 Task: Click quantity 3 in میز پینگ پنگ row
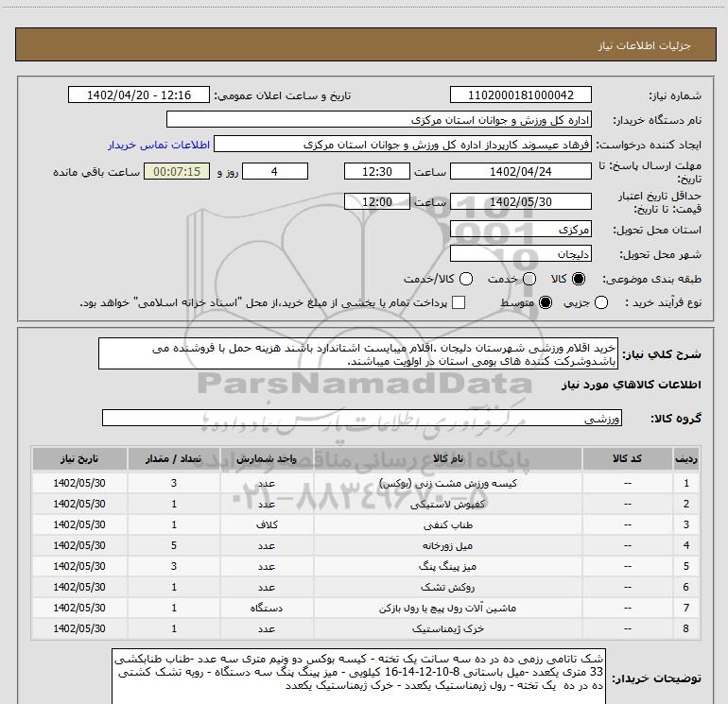click(174, 566)
